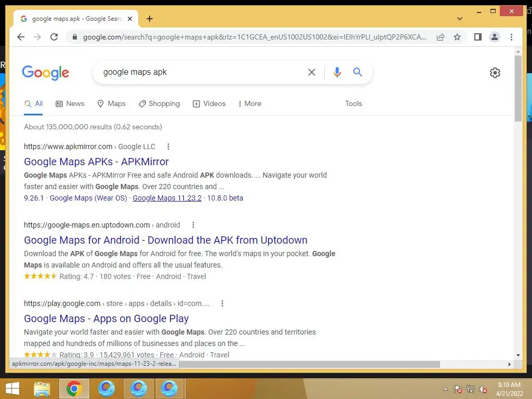Click the muted volume tray icon

pyautogui.click(x=483, y=389)
